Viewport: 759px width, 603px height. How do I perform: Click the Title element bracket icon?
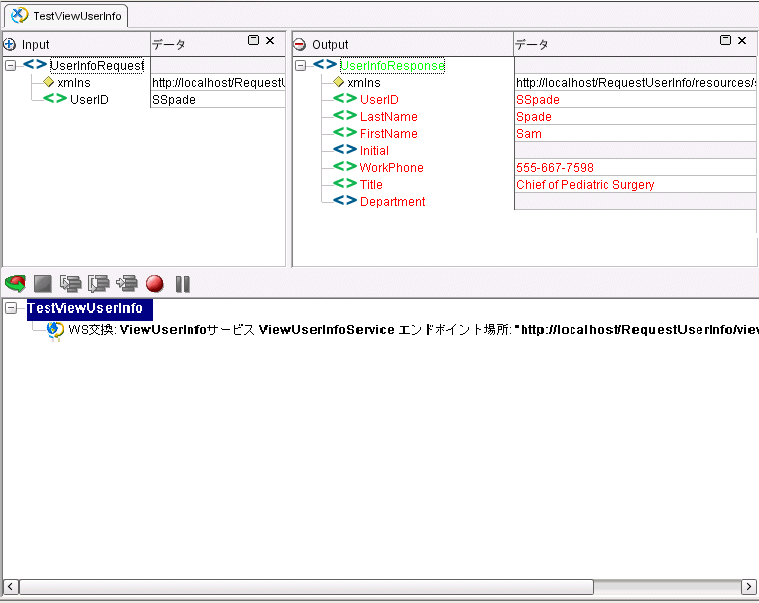point(345,183)
